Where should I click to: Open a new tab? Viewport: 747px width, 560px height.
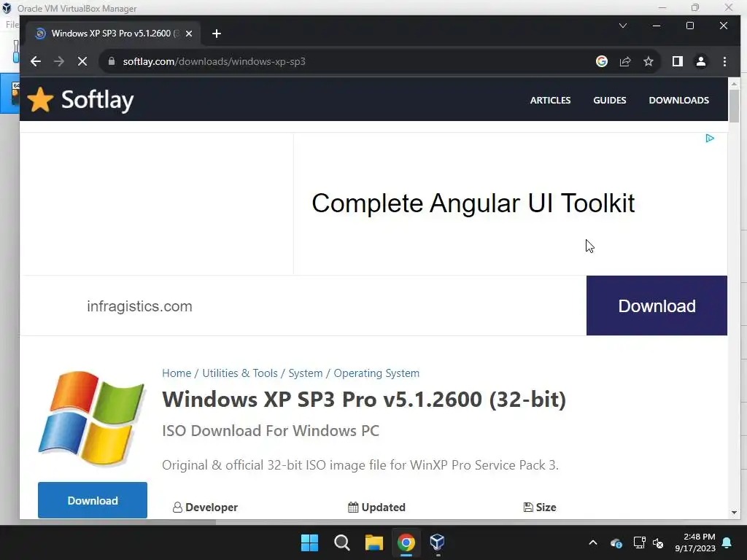(x=216, y=34)
